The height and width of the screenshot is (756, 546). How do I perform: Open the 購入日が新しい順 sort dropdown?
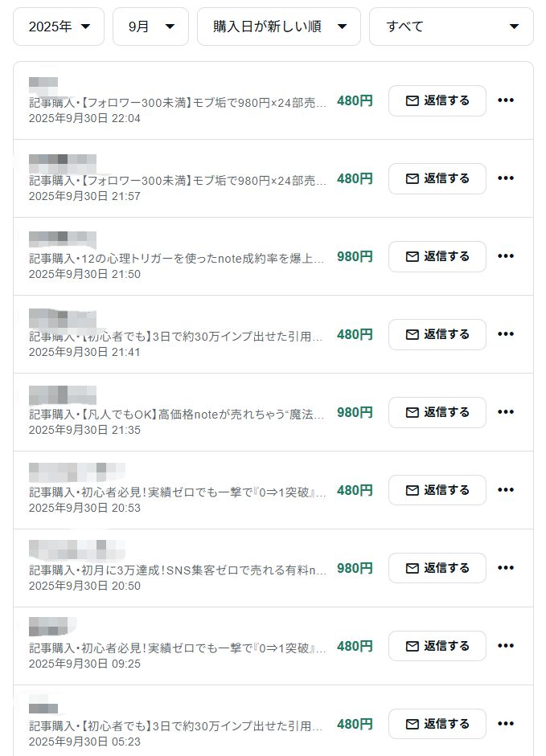[280, 27]
